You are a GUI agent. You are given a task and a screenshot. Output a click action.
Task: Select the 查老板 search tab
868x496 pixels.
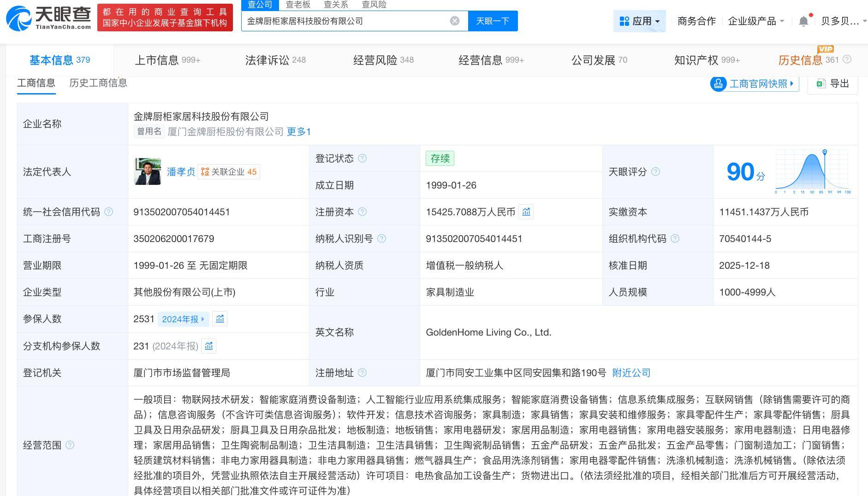point(298,5)
